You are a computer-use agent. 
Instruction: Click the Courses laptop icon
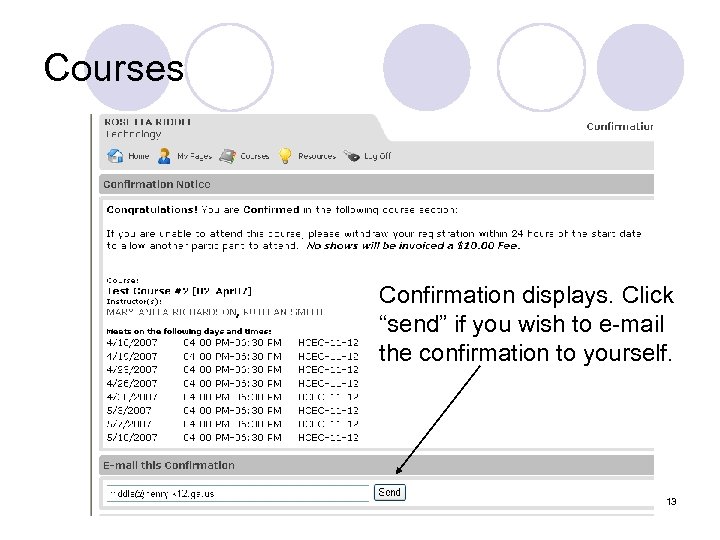coord(227,156)
